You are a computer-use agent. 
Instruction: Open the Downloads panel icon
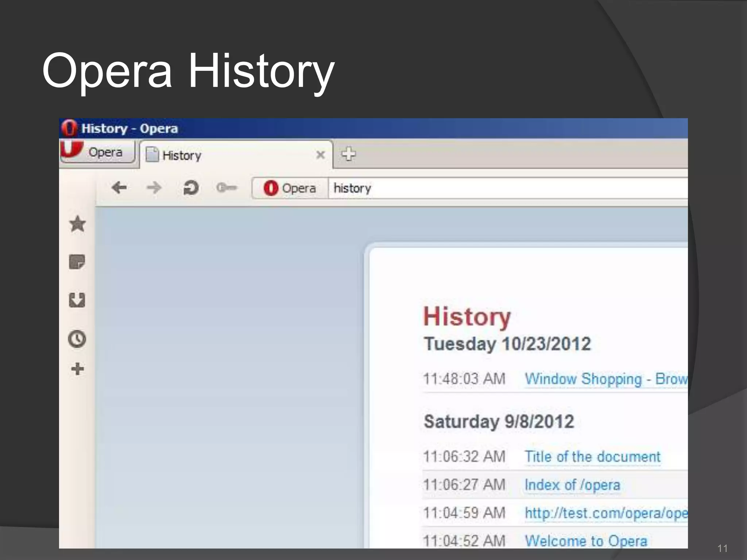pyautogui.click(x=77, y=300)
